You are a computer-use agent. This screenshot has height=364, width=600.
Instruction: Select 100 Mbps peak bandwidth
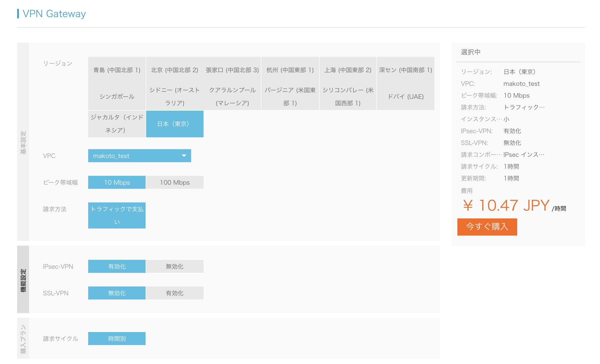pyautogui.click(x=175, y=182)
